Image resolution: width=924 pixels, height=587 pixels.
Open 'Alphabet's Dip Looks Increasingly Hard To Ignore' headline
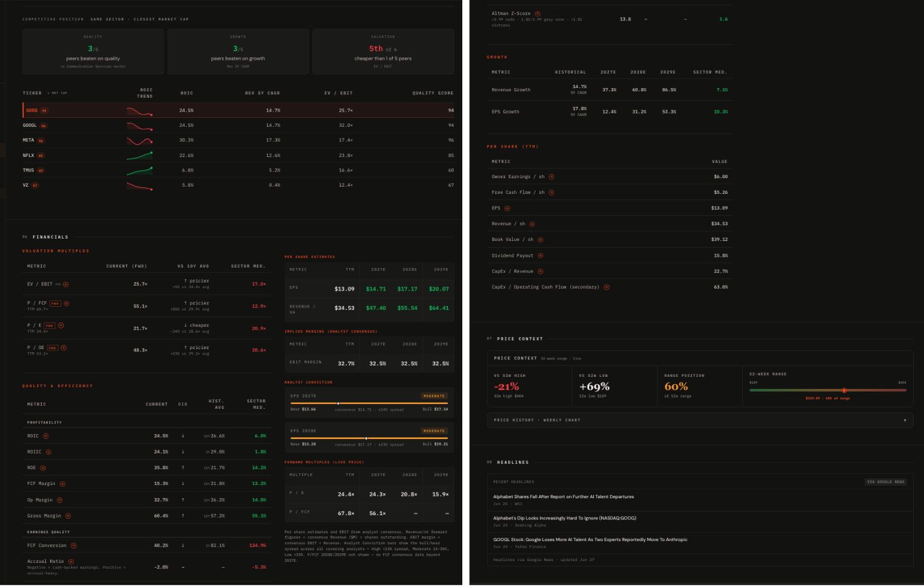(564, 518)
